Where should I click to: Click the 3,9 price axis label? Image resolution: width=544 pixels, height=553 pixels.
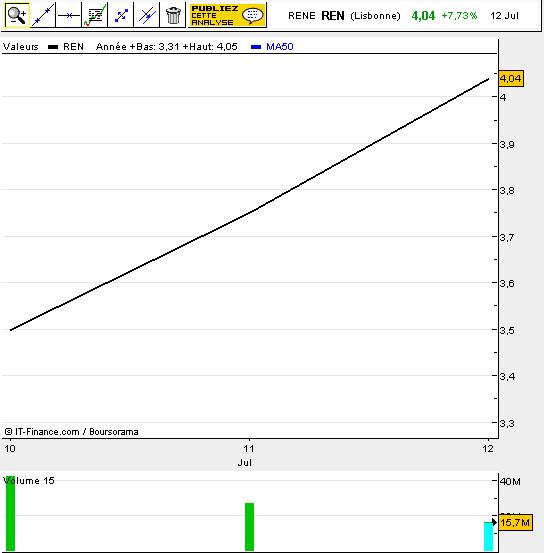coord(507,144)
